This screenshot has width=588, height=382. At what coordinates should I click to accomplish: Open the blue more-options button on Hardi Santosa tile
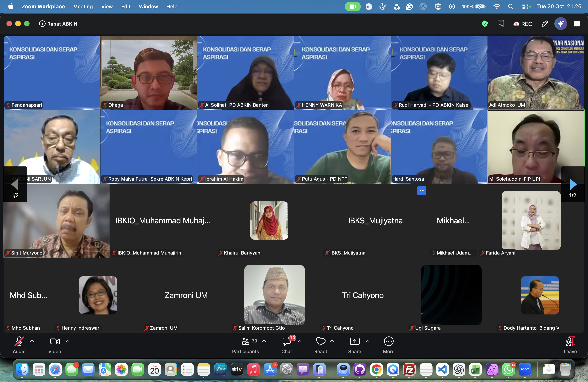point(422,191)
